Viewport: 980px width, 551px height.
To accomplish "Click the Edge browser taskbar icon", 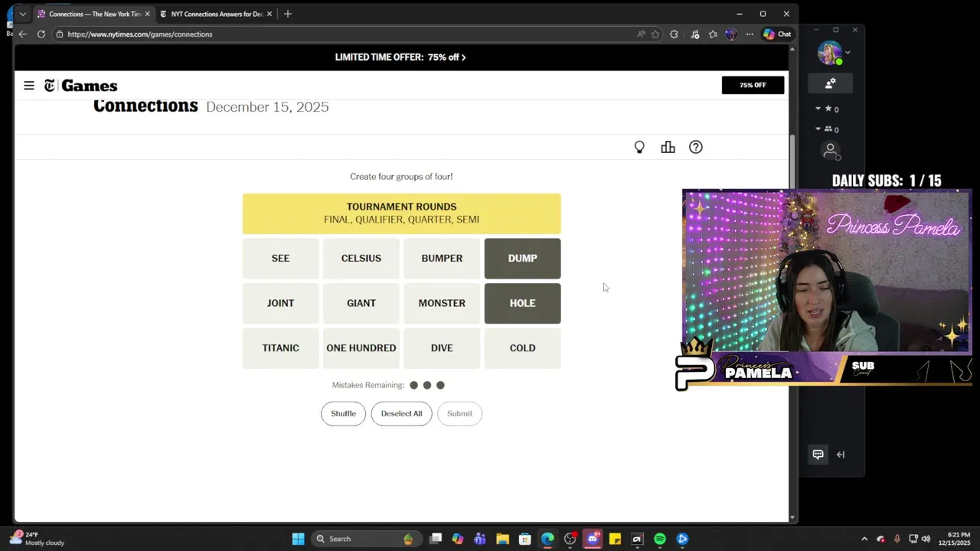I will [547, 539].
